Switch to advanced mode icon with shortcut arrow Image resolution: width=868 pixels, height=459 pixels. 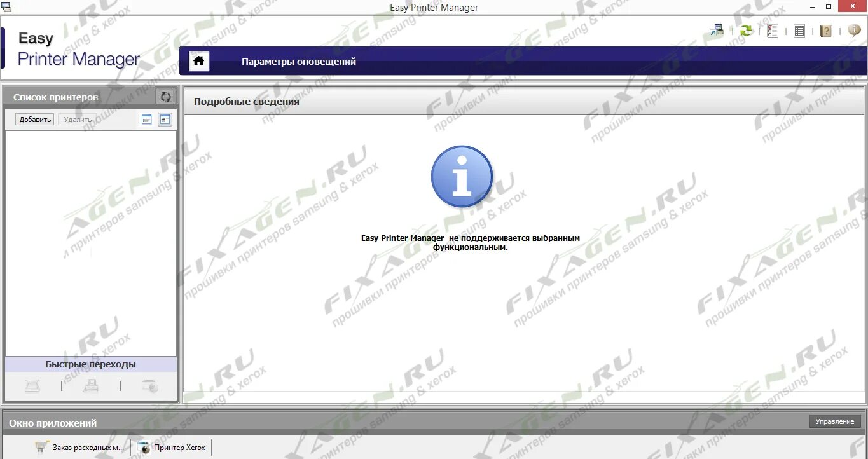717,30
